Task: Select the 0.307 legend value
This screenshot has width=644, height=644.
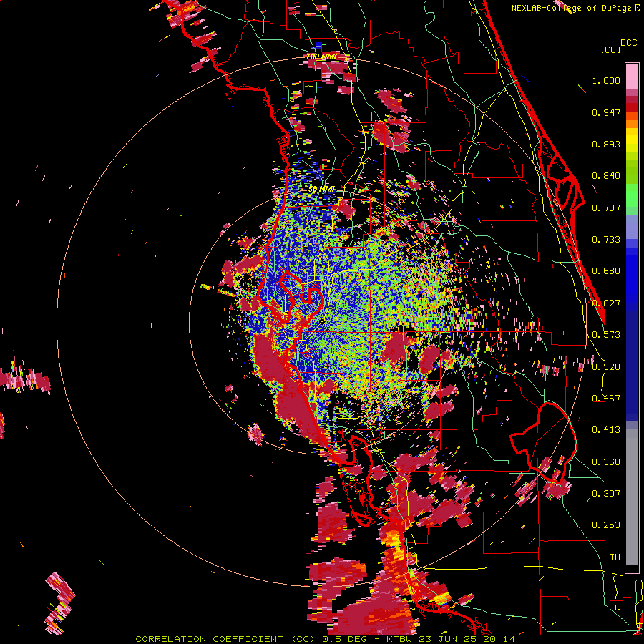Action: (x=606, y=493)
